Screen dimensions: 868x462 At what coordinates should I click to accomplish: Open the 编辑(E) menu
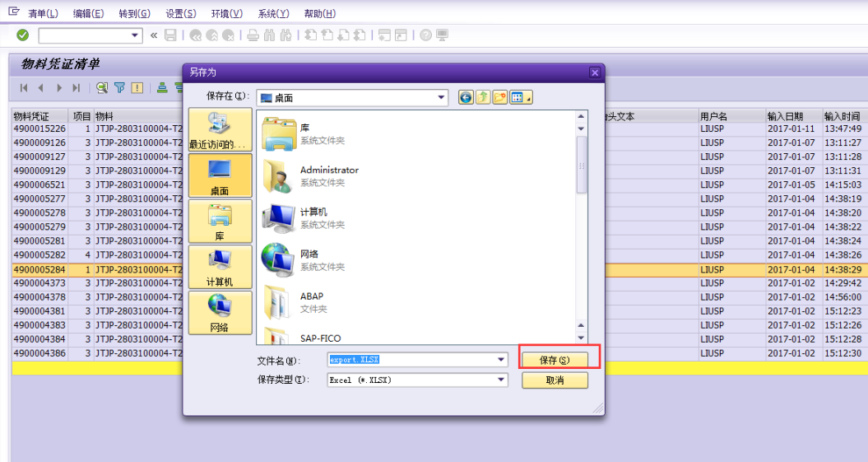tap(89, 13)
